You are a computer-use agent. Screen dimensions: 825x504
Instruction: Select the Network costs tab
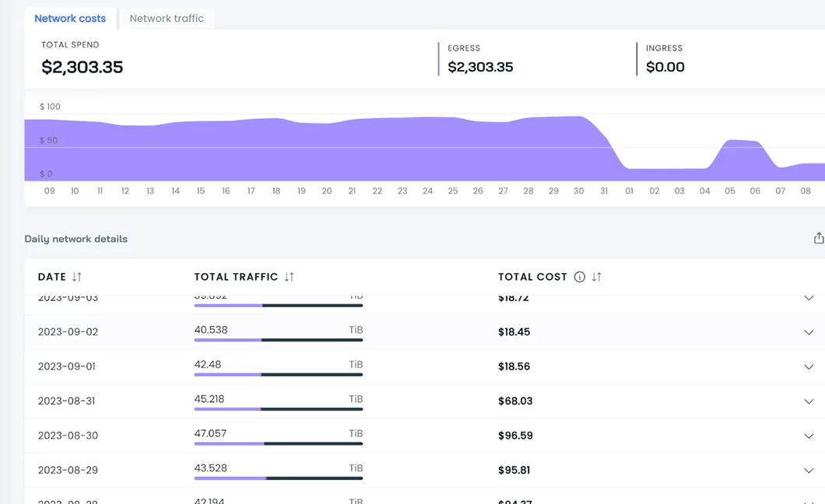(70, 19)
